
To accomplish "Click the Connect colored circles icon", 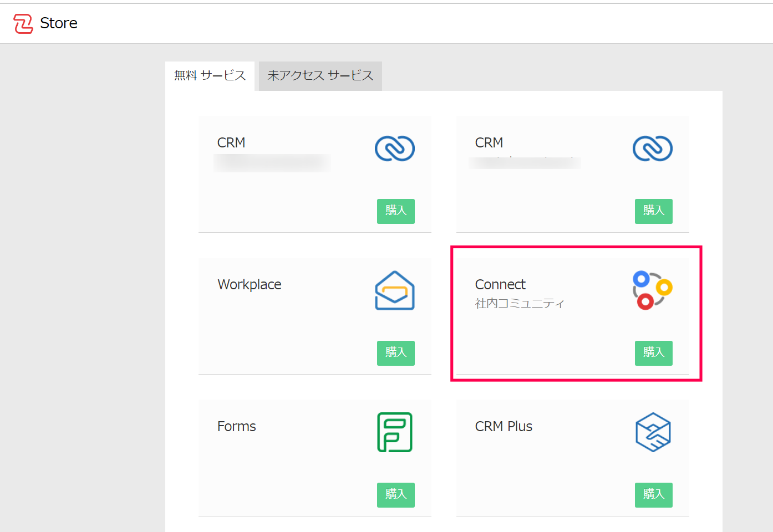I will 652,290.
